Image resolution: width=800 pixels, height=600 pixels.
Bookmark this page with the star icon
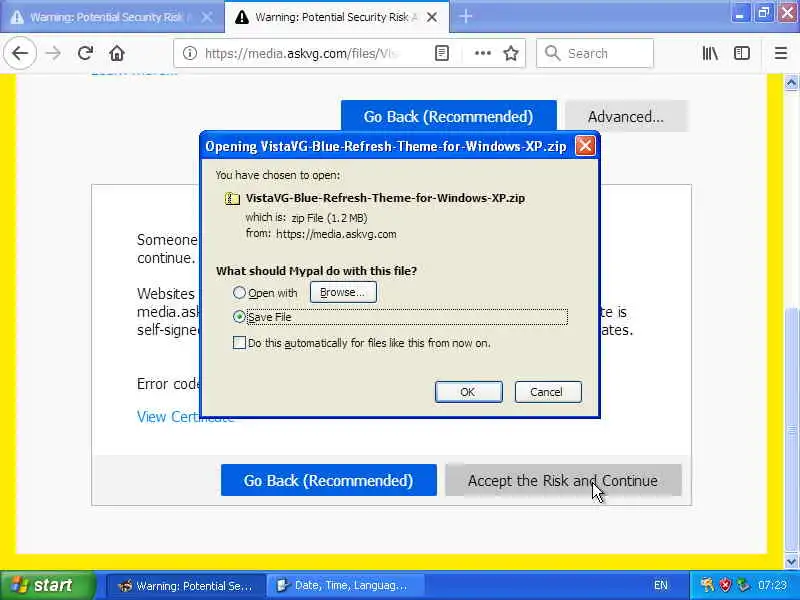511,53
